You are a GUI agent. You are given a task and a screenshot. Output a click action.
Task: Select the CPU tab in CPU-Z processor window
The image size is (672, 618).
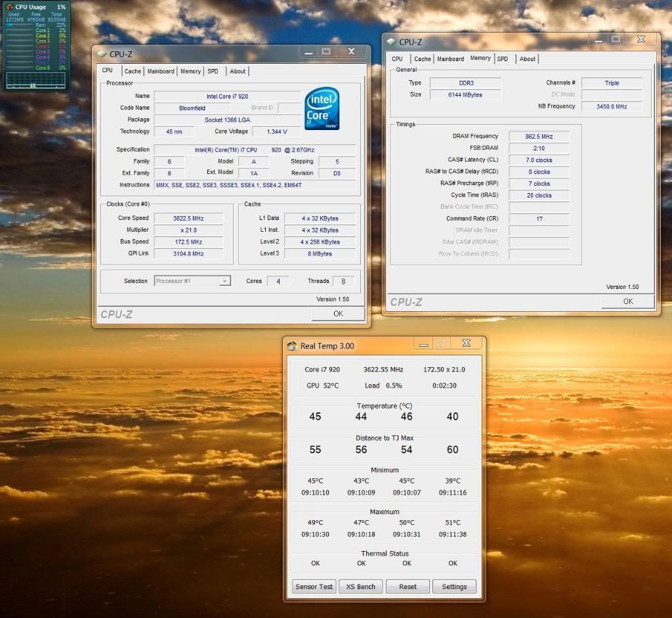click(x=108, y=70)
